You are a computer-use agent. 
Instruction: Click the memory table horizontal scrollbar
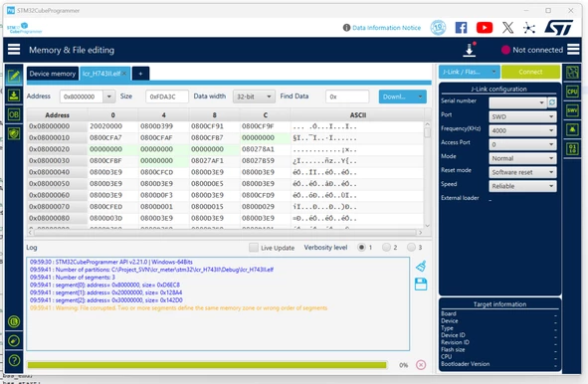(x=227, y=233)
